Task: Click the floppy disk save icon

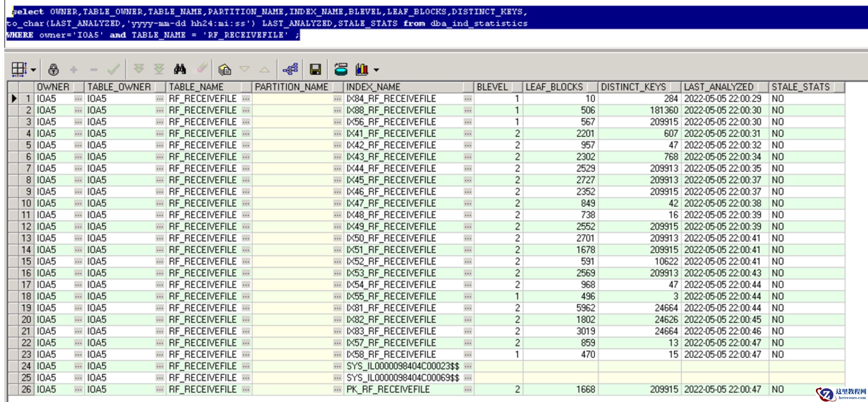Action: 315,69
